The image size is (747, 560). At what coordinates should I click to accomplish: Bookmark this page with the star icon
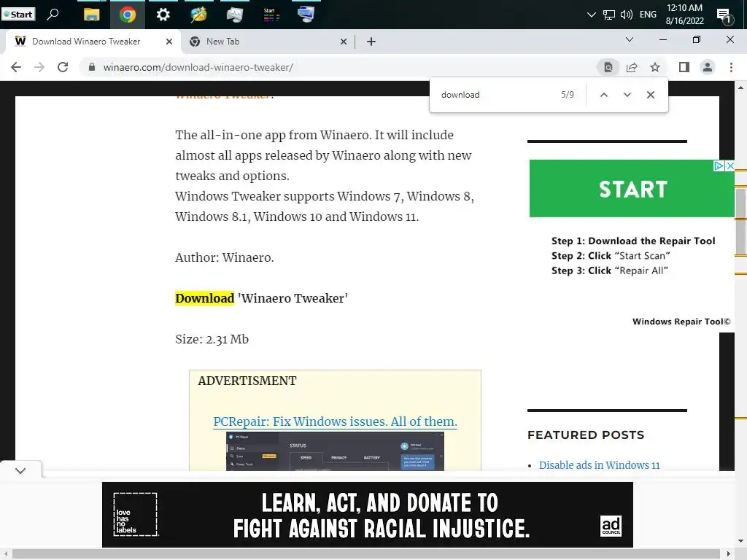click(655, 68)
